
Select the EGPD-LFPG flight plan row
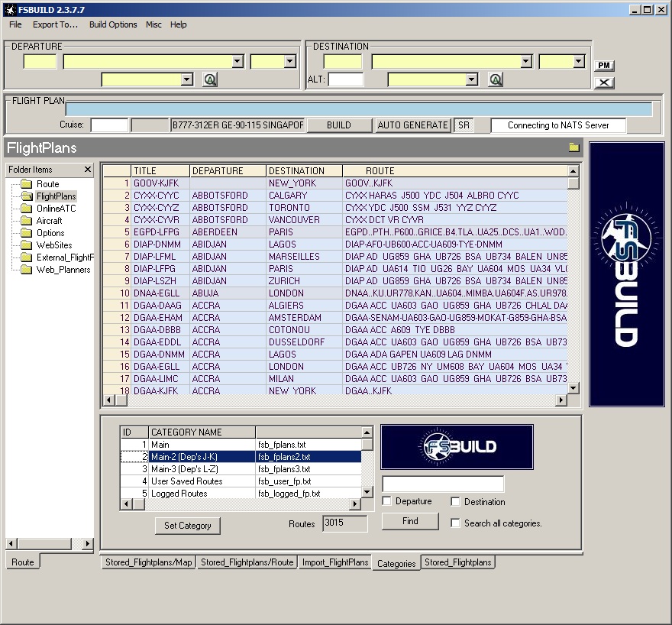[335, 232]
